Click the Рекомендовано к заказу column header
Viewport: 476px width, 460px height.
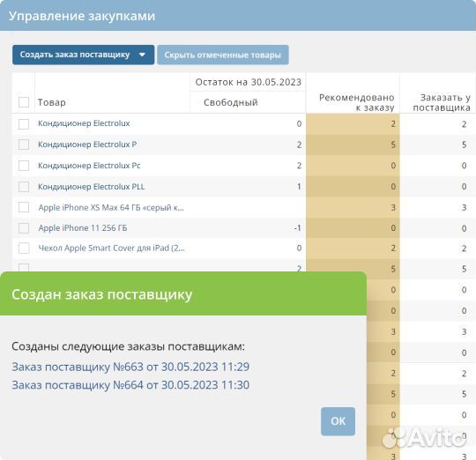357,102
